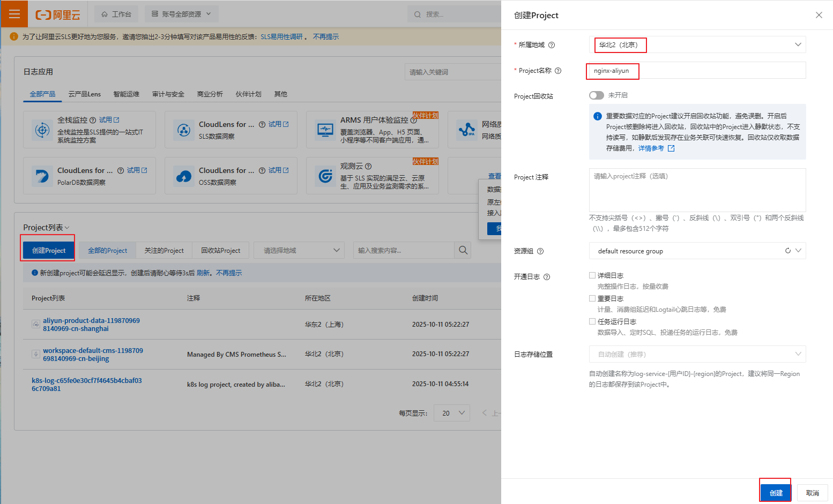Click the Project 注释 textarea

click(x=697, y=190)
